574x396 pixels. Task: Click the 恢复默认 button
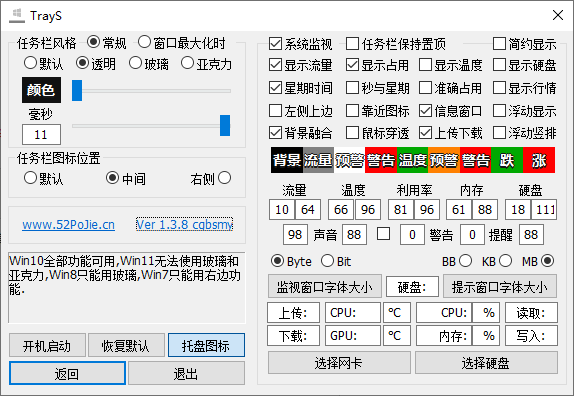(x=126, y=345)
